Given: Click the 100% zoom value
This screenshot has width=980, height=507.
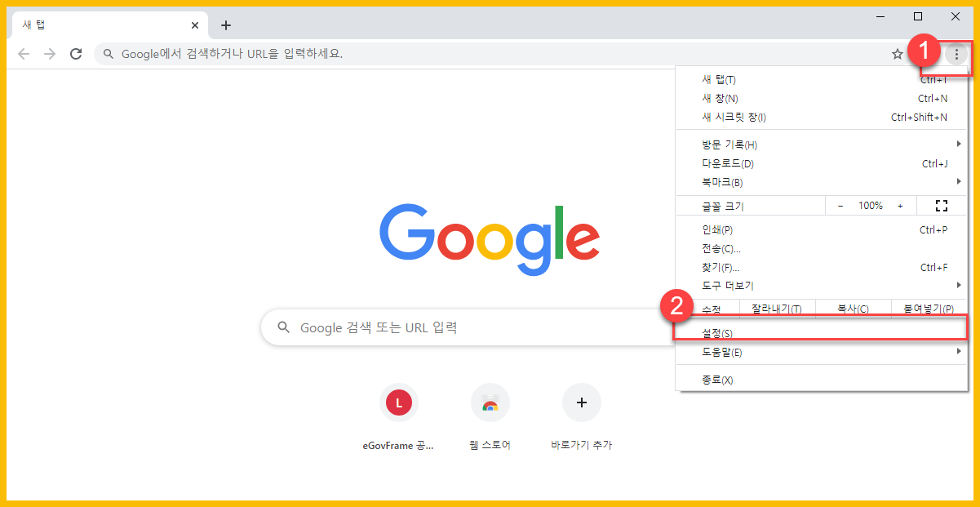Looking at the screenshot, I should point(871,206).
